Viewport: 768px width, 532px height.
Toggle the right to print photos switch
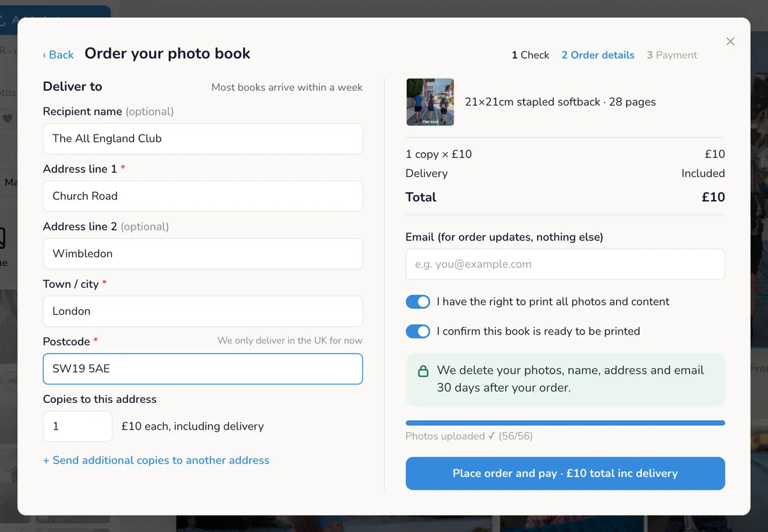click(418, 302)
